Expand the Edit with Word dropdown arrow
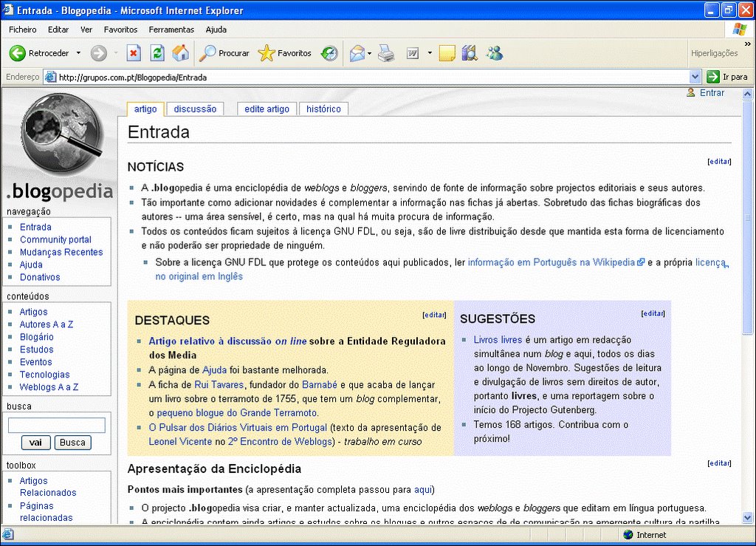The image size is (756, 546). 430,53
